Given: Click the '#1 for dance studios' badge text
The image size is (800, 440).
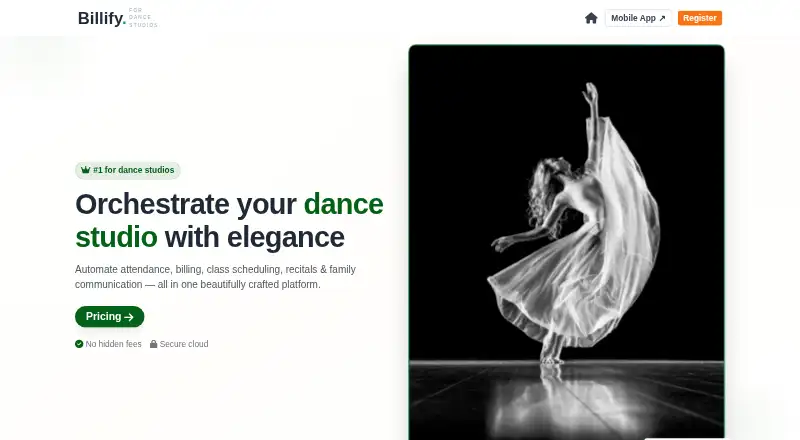Looking at the screenshot, I should (x=134, y=170).
